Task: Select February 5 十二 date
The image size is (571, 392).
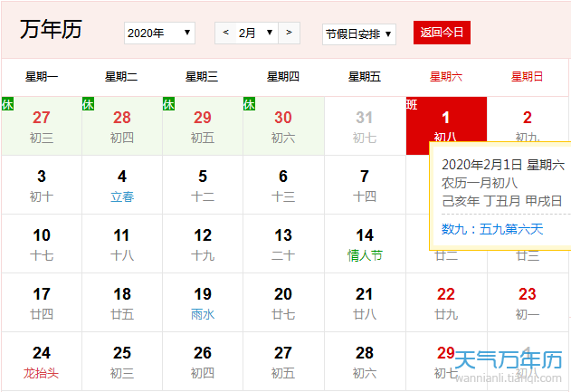Action: click(x=203, y=185)
